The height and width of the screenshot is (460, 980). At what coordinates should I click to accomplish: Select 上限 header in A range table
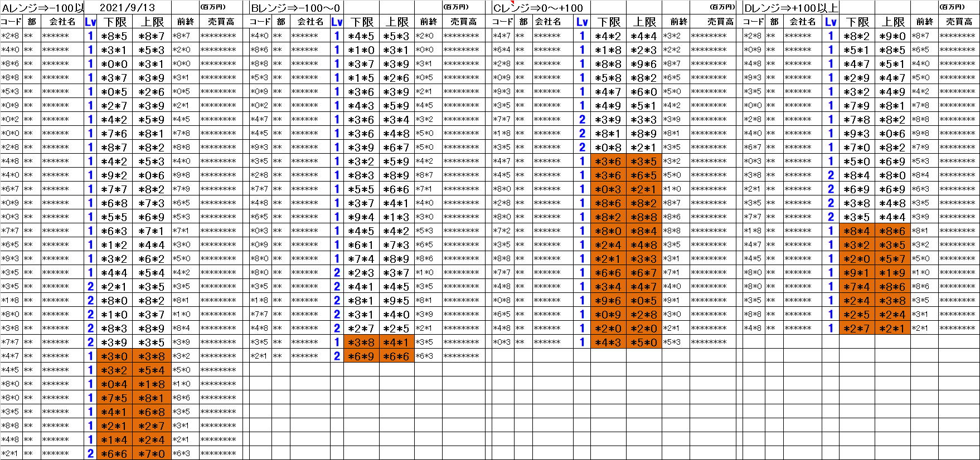click(x=152, y=22)
